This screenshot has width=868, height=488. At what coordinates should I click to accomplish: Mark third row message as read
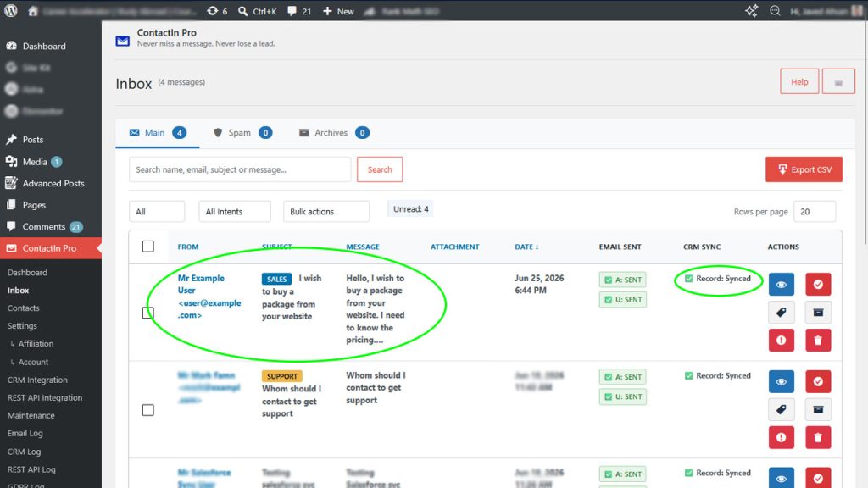coord(818,478)
